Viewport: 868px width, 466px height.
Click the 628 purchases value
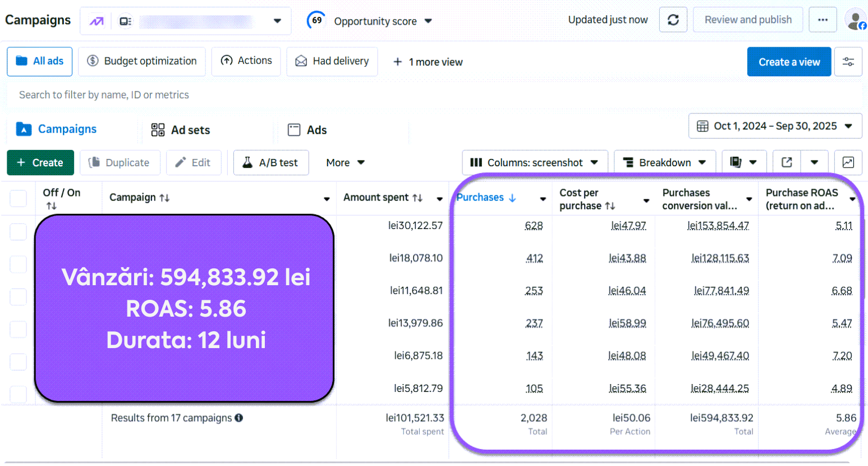pyautogui.click(x=534, y=226)
